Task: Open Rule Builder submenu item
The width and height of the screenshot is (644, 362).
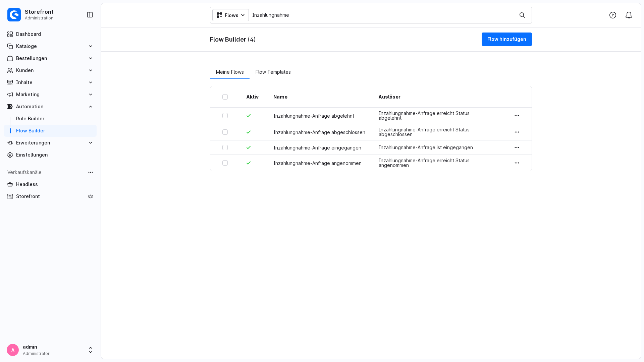Action: (50, 119)
